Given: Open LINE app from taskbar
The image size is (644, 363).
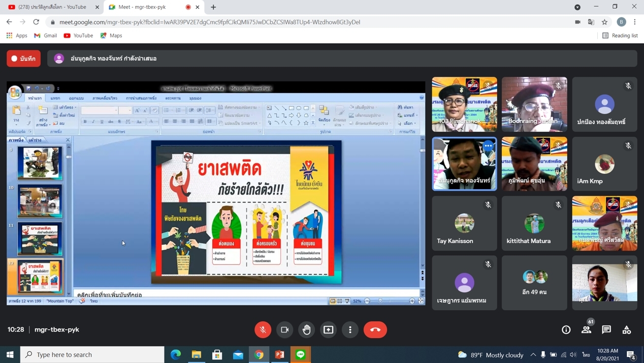Looking at the screenshot, I should pyautogui.click(x=301, y=354).
